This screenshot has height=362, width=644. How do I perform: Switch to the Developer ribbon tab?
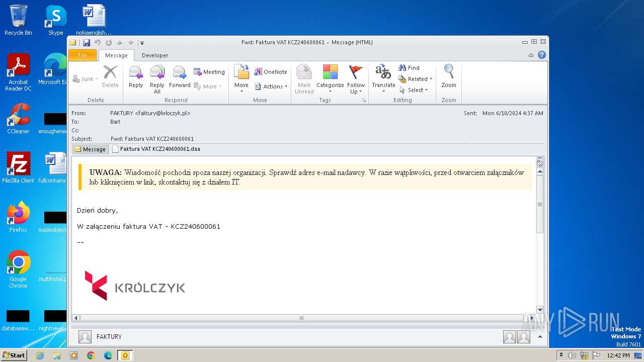(155, 55)
